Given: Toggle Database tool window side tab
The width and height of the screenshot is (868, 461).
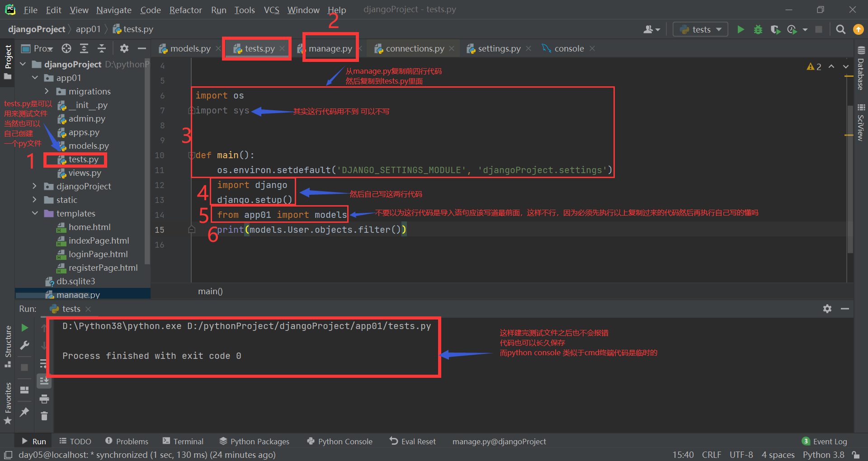Looking at the screenshot, I should click(861, 68).
